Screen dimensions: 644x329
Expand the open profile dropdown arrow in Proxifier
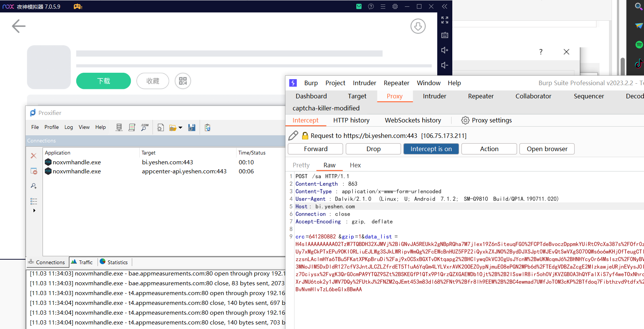coord(180,128)
